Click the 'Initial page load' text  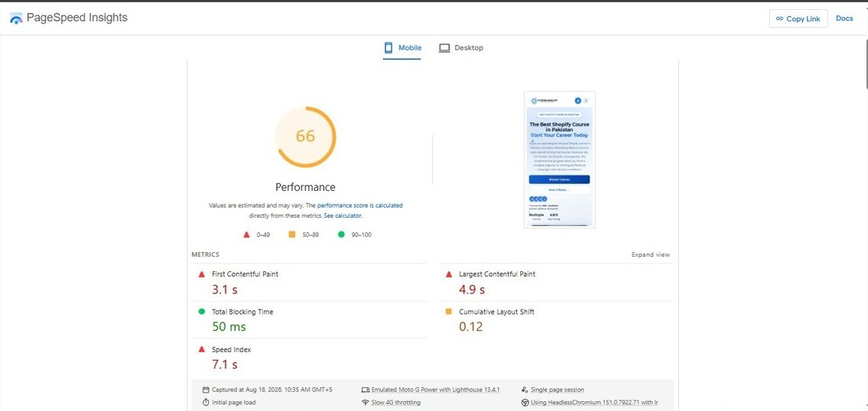tap(233, 403)
